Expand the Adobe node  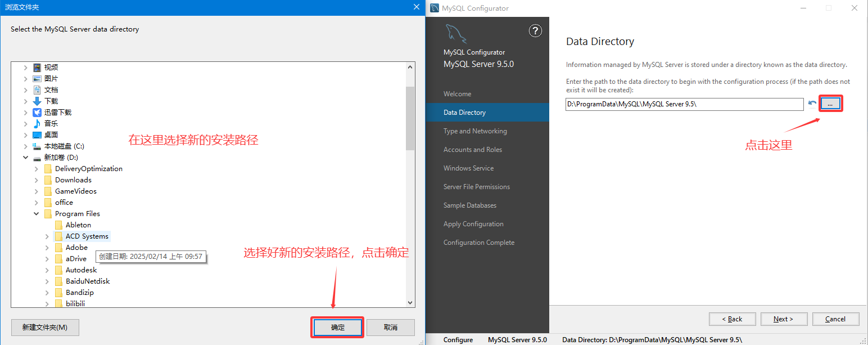[47, 248]
